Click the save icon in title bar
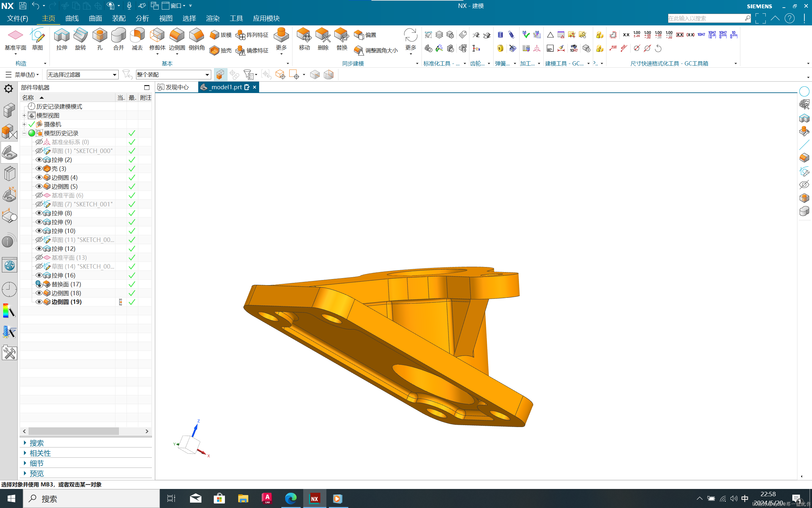Viewport: 812px width, 508px height. coord(23,6)
